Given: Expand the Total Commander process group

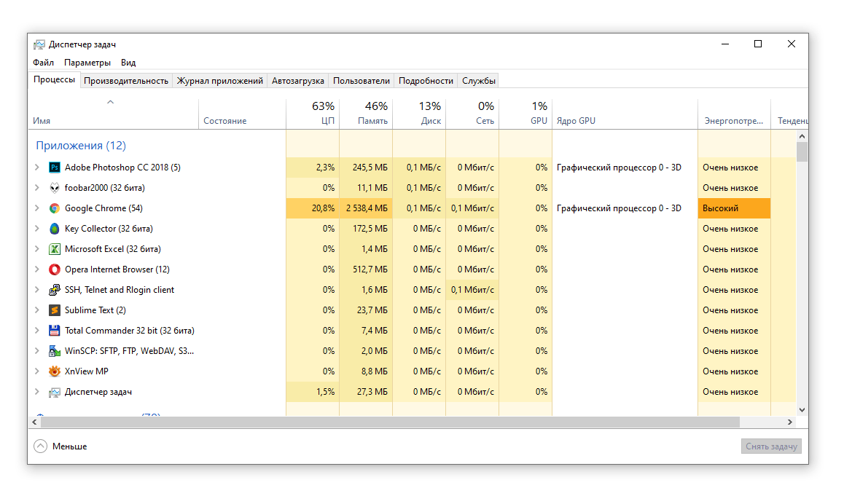Looking at the screenshot, I should [x=36, y=331].
